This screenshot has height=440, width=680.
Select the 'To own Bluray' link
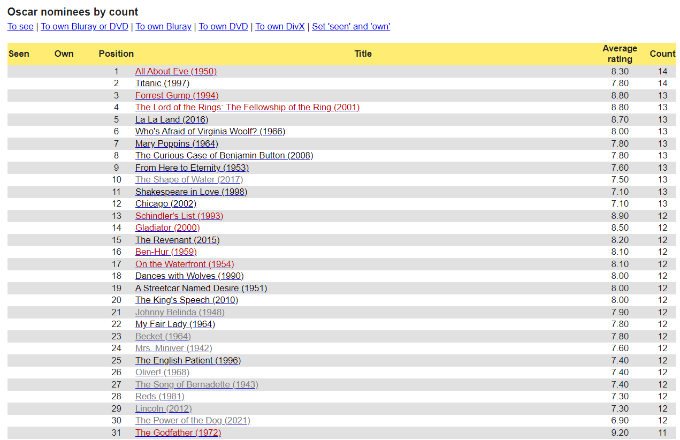pos(163,27)
